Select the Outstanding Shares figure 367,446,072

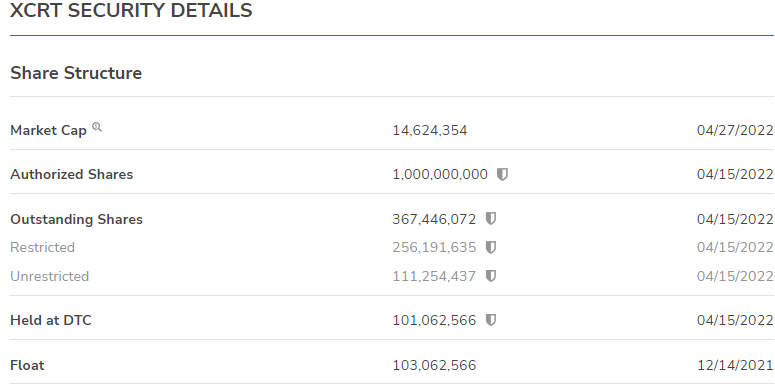tap(434, 219)
